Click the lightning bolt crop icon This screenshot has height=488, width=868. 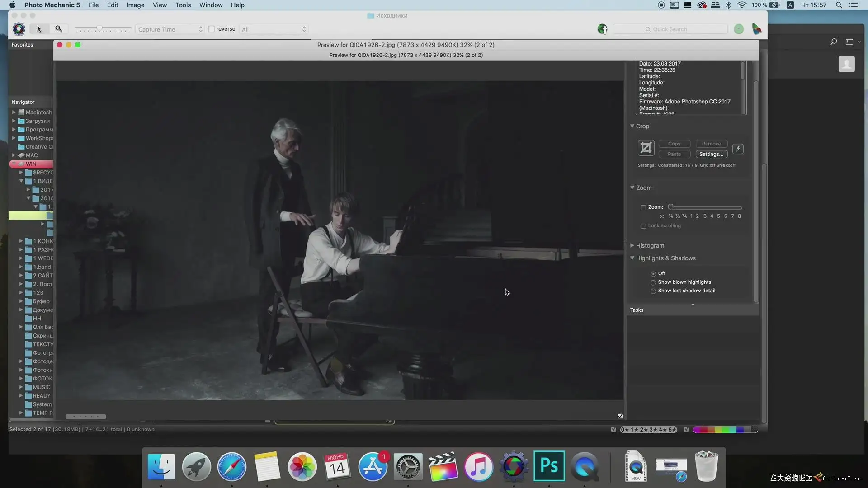[738, 149]
